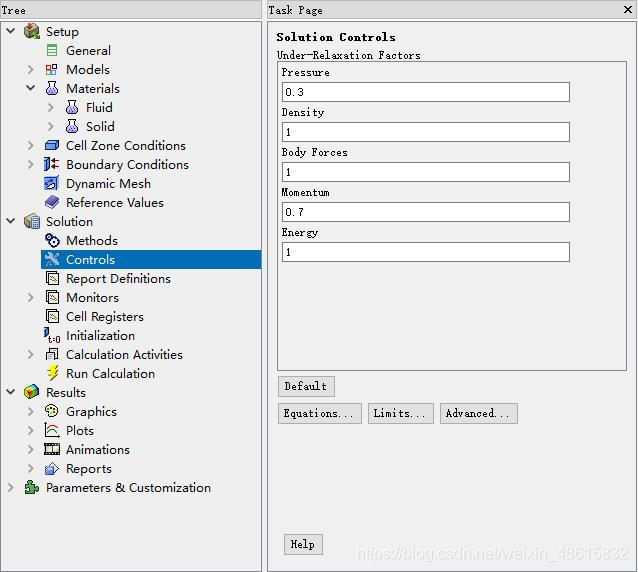The height and width of the screenshot is (572, 638).
Task: Click the Run Calculation lightning icon
Action: tap(52, 374)
